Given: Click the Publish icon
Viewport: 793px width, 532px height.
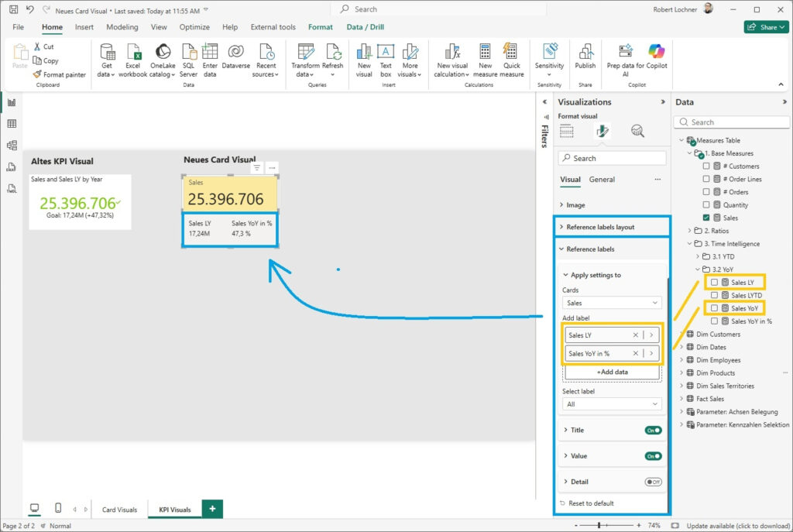Looking at the screenshot, I should pos(585,53).
